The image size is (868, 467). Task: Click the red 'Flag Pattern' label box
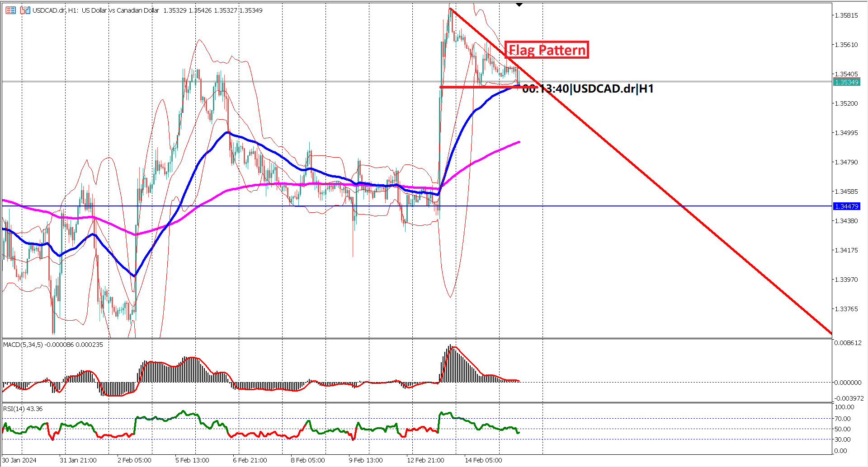547,50
